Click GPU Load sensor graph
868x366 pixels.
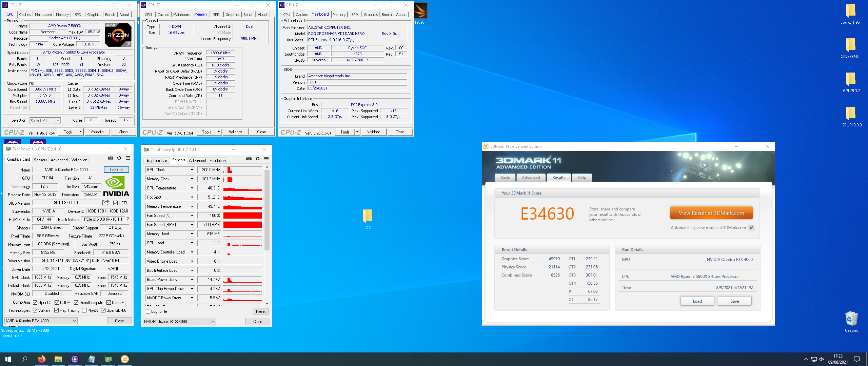pos(242,243)
